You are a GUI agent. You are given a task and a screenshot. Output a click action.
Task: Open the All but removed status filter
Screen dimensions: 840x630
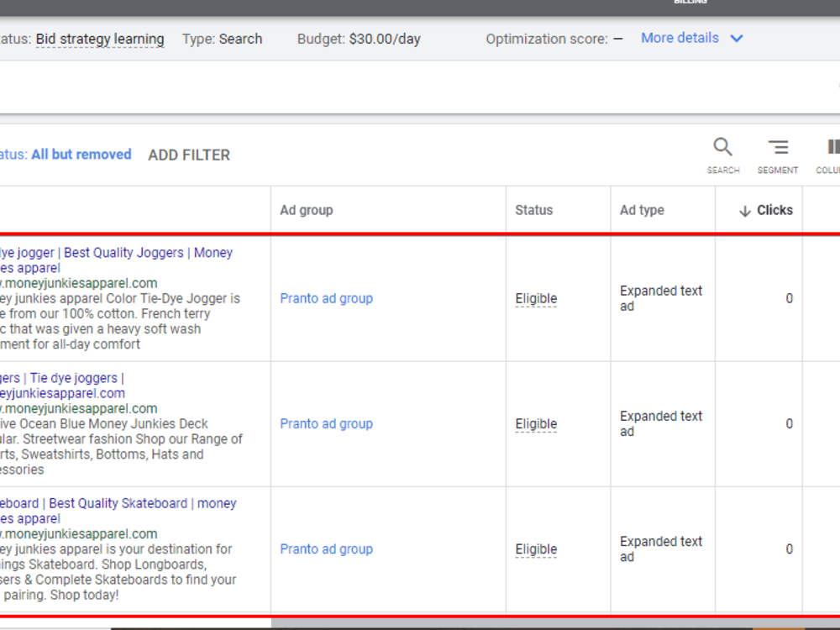[81, 155]
